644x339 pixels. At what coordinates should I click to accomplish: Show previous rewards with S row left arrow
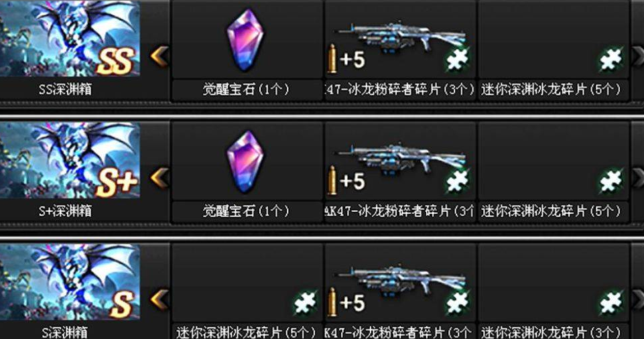click(x=159, y=299)
